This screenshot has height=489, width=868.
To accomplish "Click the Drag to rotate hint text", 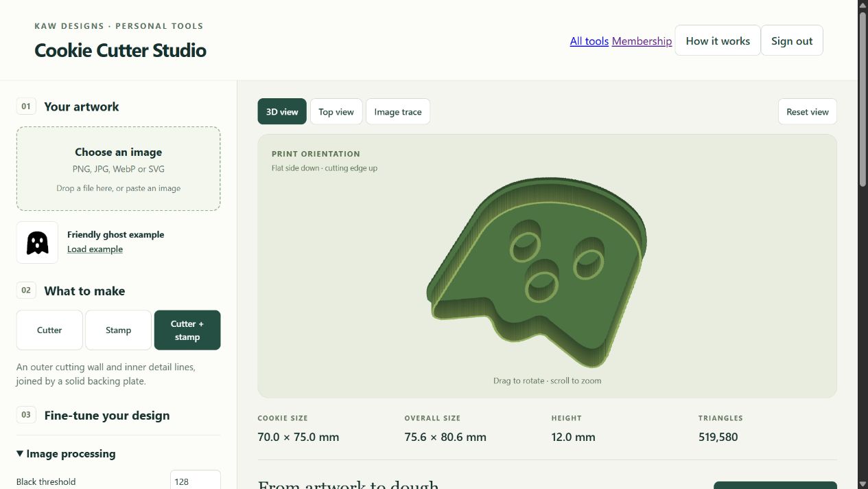I will coord(547,380).
